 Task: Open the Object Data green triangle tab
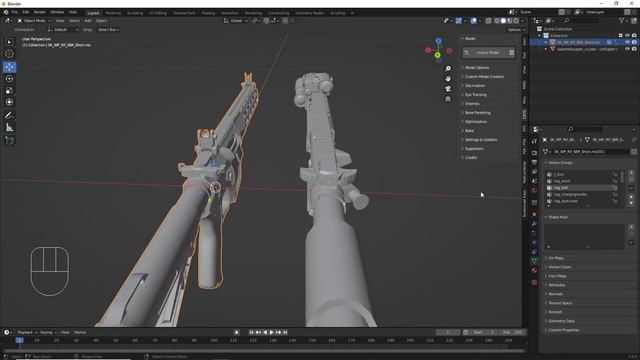click(x=534, y=260)
